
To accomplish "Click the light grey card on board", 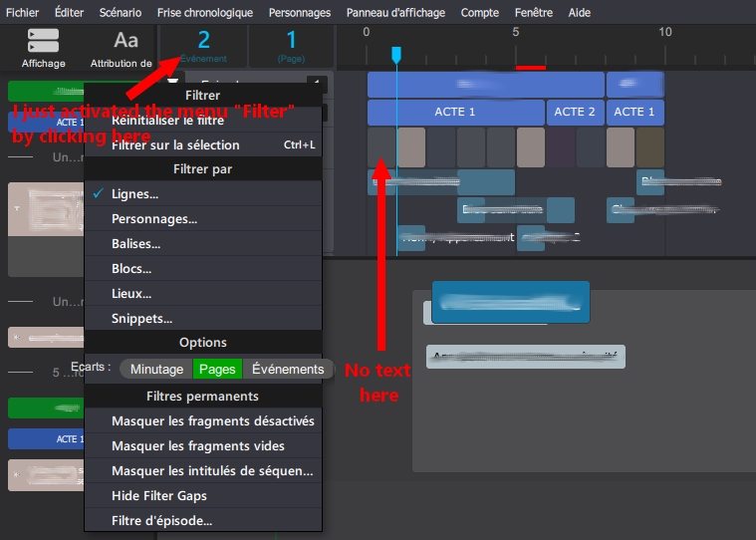I will 526,357.
